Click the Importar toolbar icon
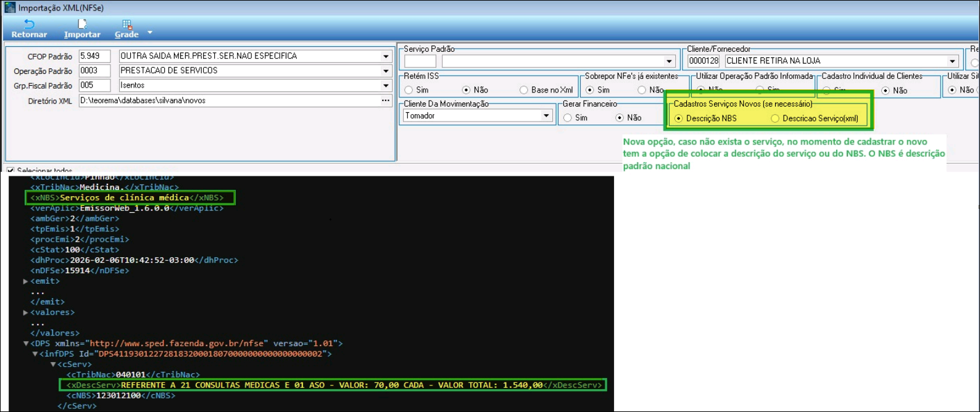 click(x=82, y=25)
